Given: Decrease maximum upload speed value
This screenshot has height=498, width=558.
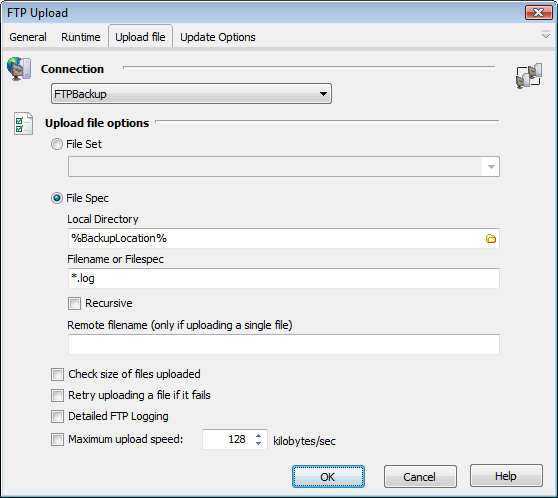Looking at the screenshot, I should click(258, 443).
